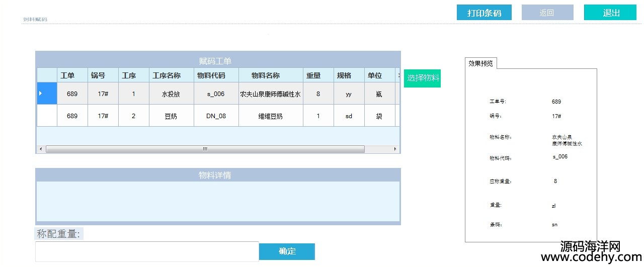Click the 打印条码 print barcode button
This screenshot has width=644, height=267.
(484, 13)
